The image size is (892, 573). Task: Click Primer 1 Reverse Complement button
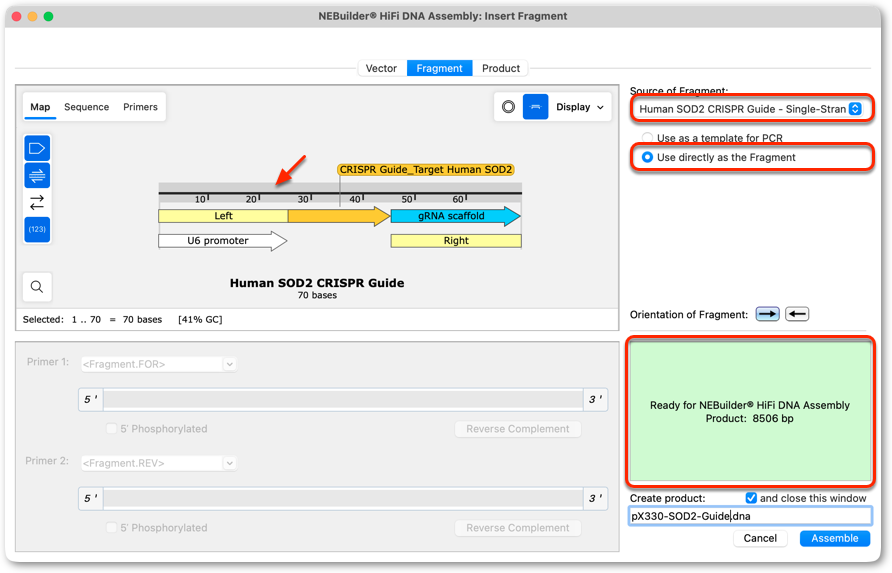pos(518,429)
